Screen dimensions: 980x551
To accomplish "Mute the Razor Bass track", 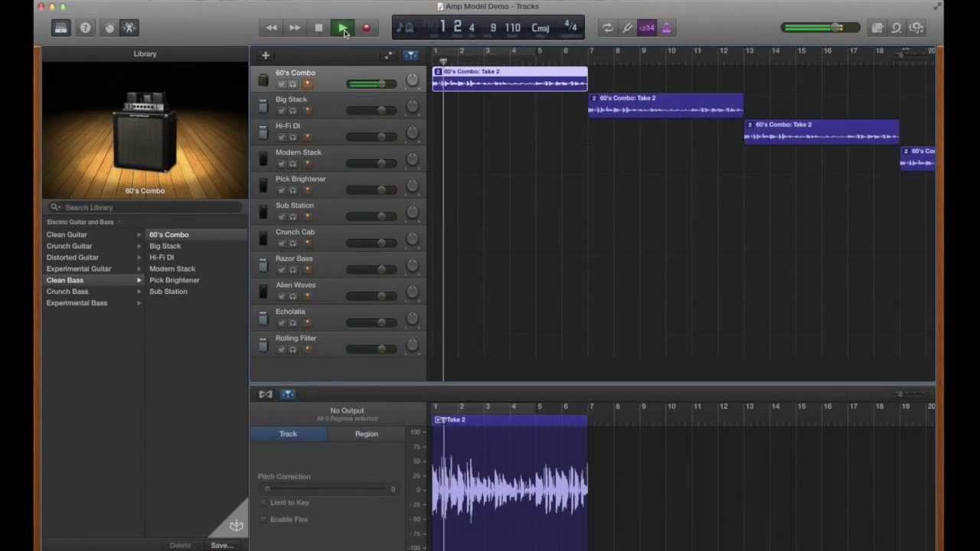I will click(x=281, y=270).
